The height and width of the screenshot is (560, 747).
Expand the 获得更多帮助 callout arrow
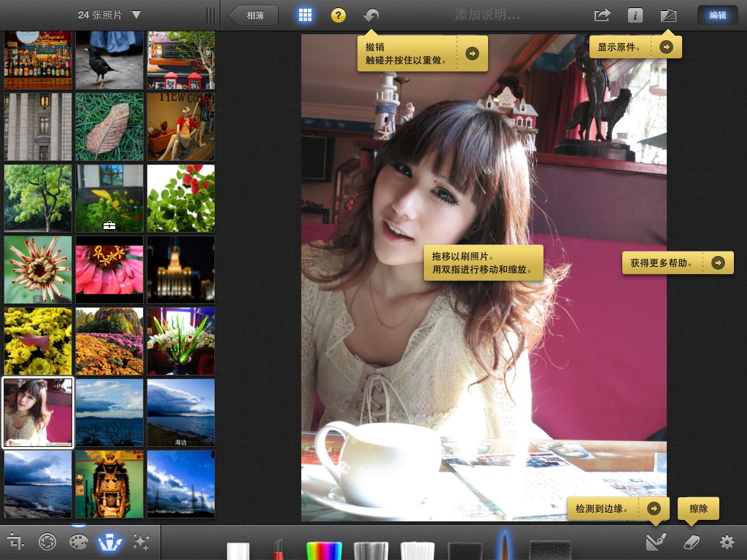point(719,262)
